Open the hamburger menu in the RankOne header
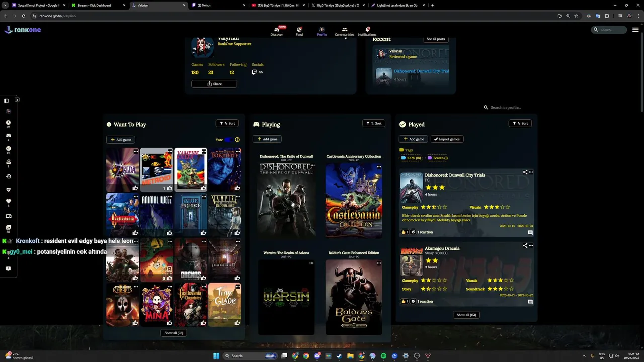 [x=635, y=30]
